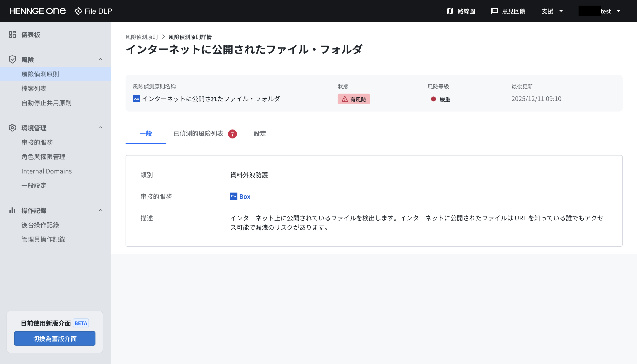Open the test user account dropdown
The height and width of the screenshot is (364, 637).
pos(600,11)
